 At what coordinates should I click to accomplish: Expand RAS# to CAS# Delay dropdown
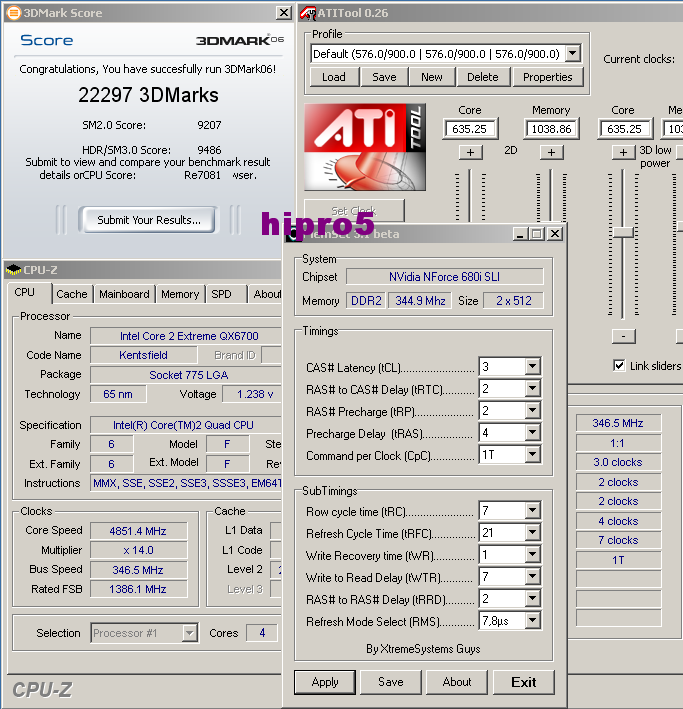(x=532, y=388)
